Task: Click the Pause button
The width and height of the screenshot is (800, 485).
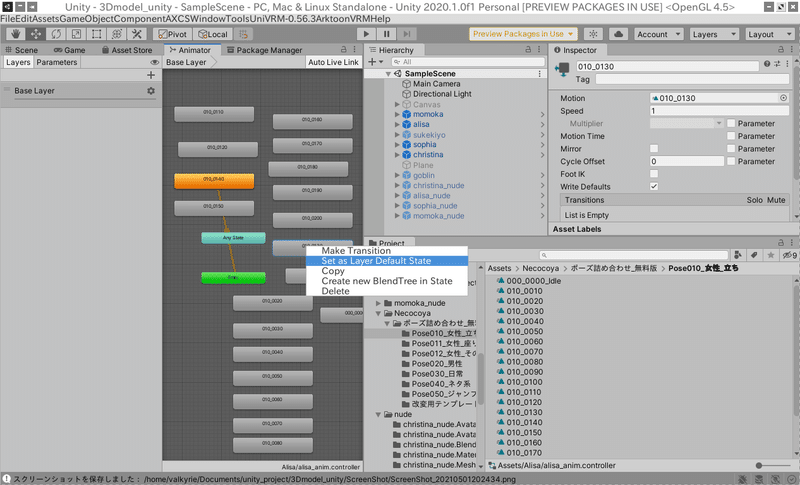Action: tap(386, 34)
